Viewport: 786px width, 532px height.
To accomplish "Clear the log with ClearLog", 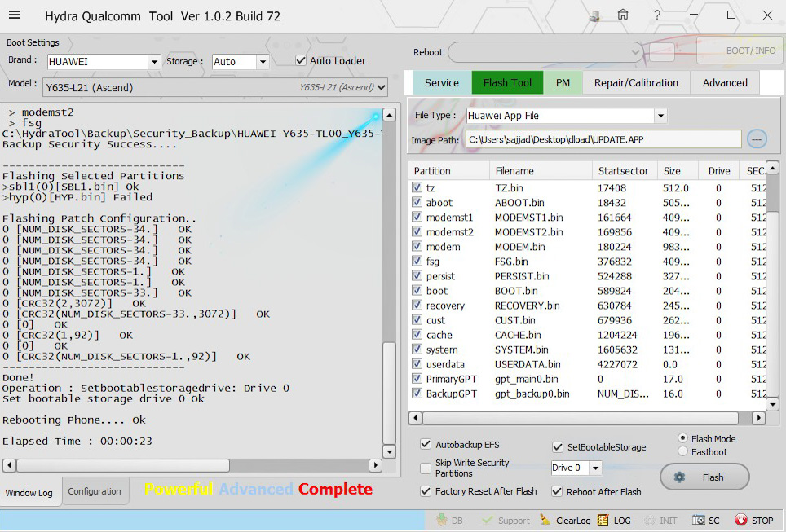I will click(x=565, y=521).
